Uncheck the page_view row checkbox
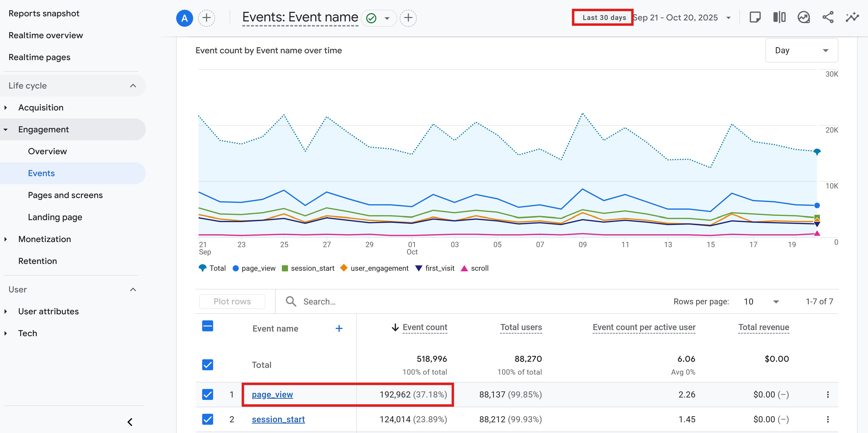This screenshot has height=433, width=868. point(208,395)
